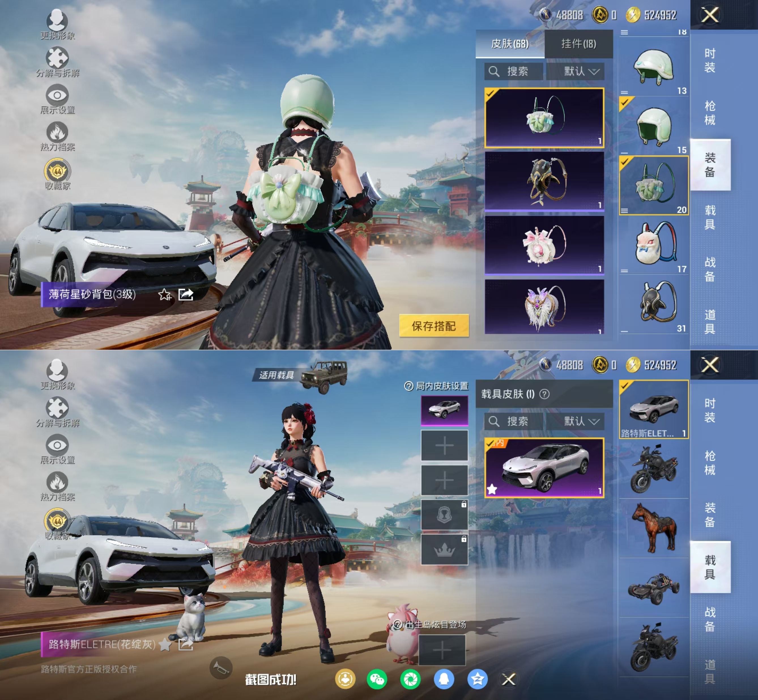Toggle favorite star beside 薄荷星砂背包(3级)

tap(165, 294)
